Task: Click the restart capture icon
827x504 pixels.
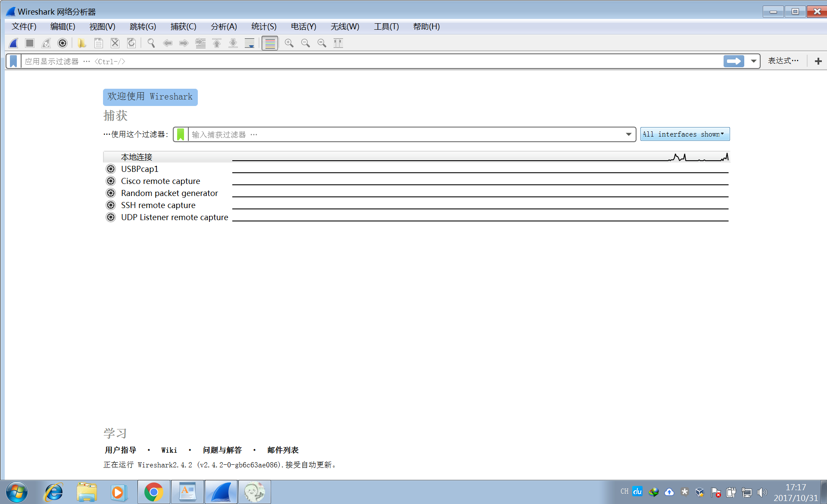Action: [x=46, y=43]
